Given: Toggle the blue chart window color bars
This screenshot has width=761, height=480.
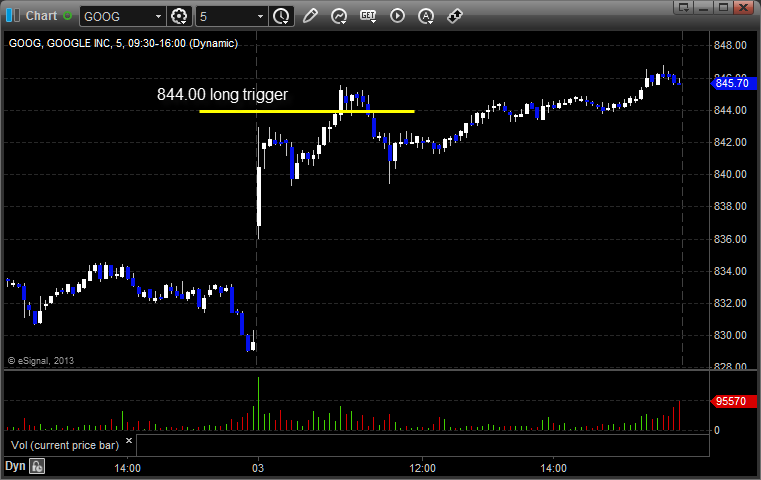Looking at the screenshot, I should (x=13, y=16).
